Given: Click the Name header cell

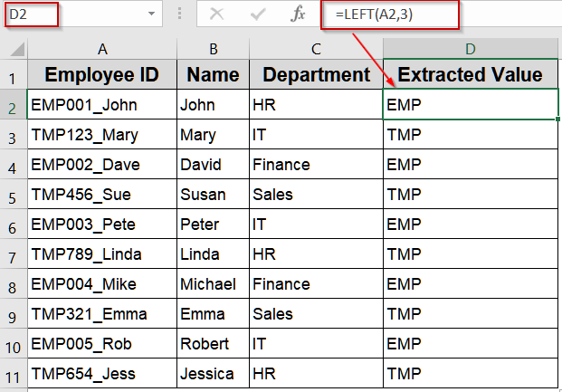Looking at the screenshot, I should coord(214,74).
